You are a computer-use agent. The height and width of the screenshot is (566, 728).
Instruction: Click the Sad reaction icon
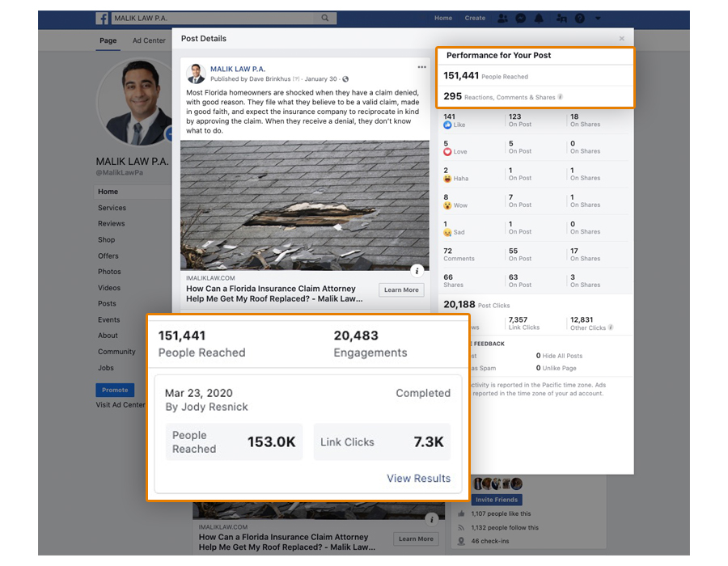pos(447,232)
